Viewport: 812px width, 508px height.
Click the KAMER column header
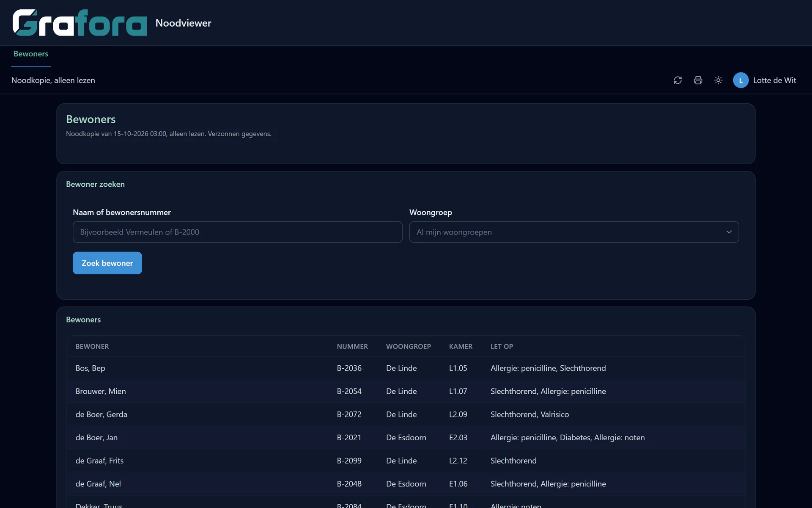pos(461,346)
